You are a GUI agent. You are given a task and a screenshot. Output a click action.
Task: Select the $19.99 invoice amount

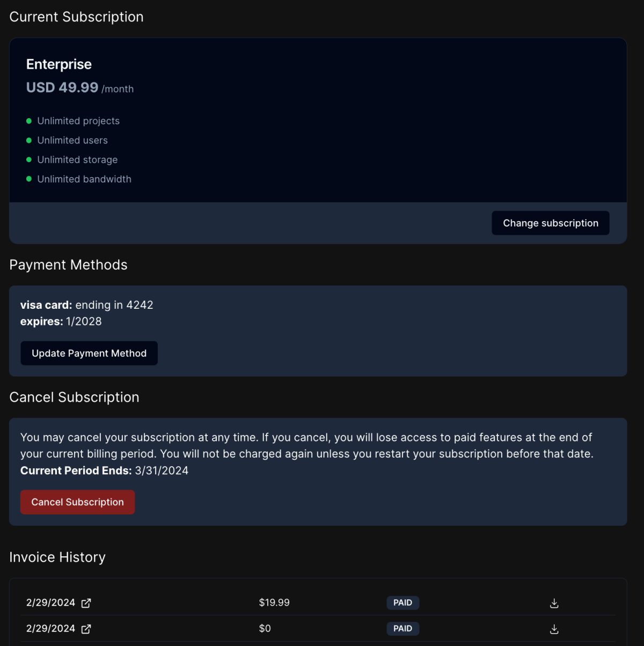pos(274,603)
